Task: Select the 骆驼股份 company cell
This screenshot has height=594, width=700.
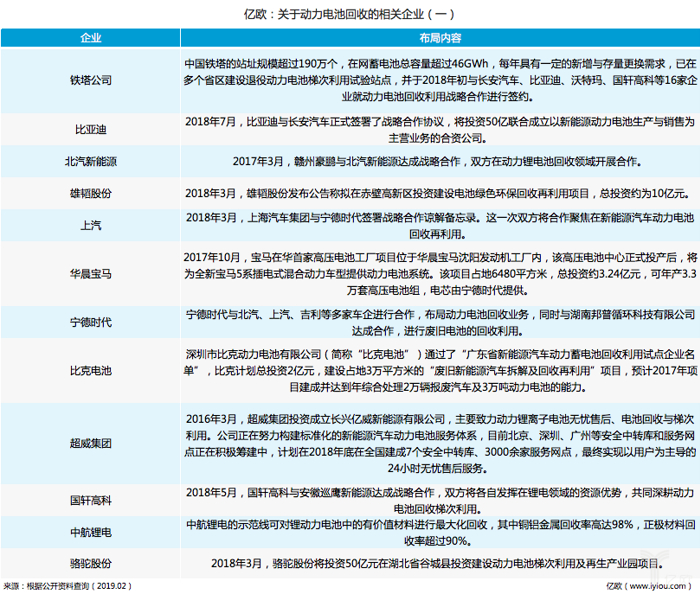Action: pos(91,564)
